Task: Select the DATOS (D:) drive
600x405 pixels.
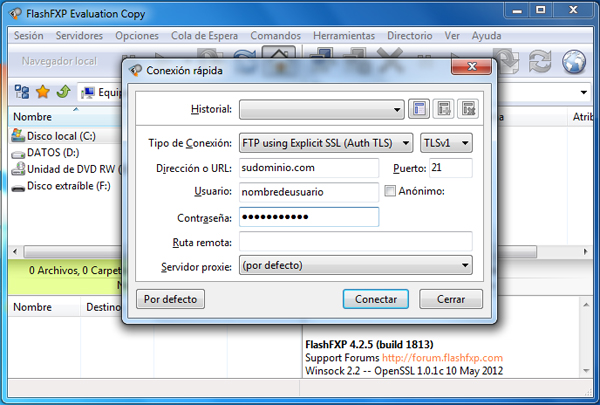Action: click(51, 152)
